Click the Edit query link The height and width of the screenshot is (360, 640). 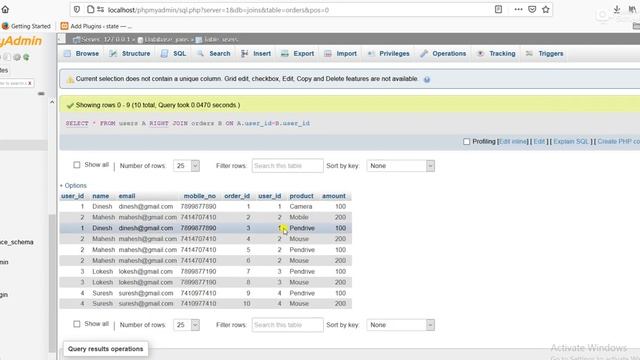tap(539, 142)
